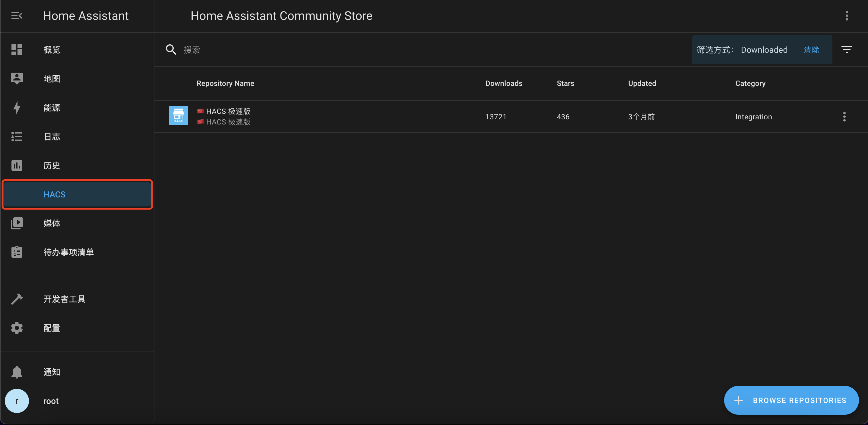Sort by Downloads column header
868x425 pixels.
[504, 83]
